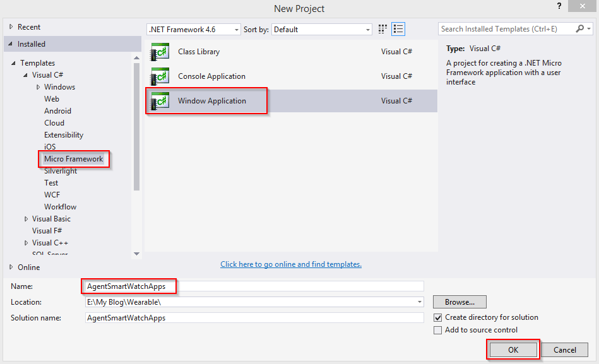Click the Console Application template icon
599x364 pixels.
click(x=159, y=76)
